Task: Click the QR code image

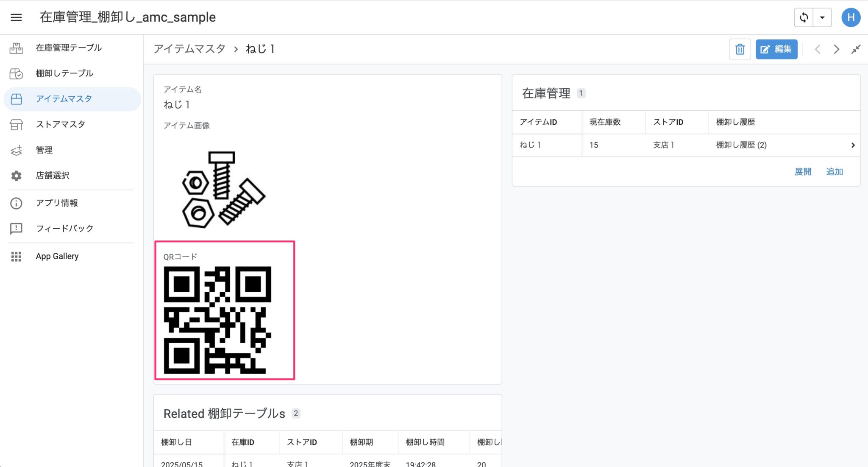Action: tap(217, 320)
